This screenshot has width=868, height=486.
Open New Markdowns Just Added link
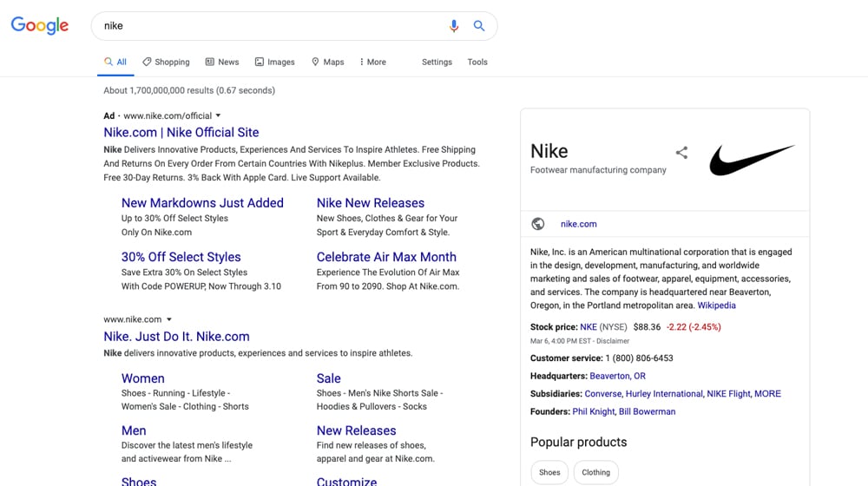[x=202, y=203]
